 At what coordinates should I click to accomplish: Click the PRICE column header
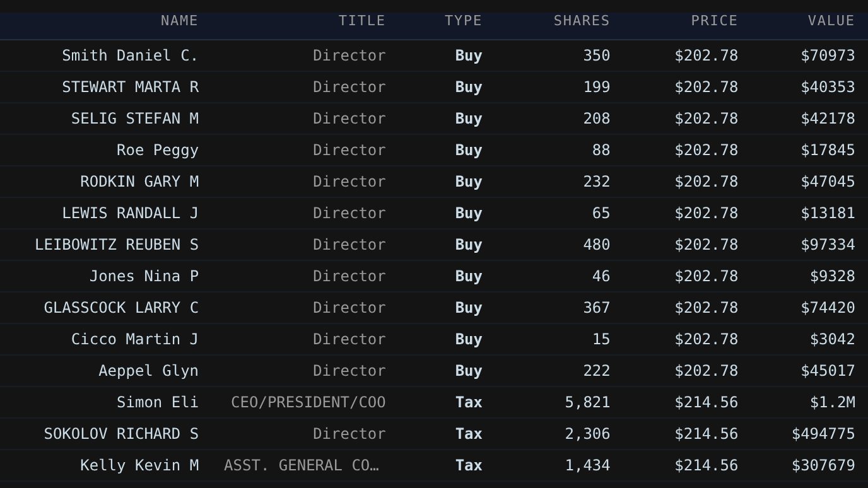[x=714, y=21]
